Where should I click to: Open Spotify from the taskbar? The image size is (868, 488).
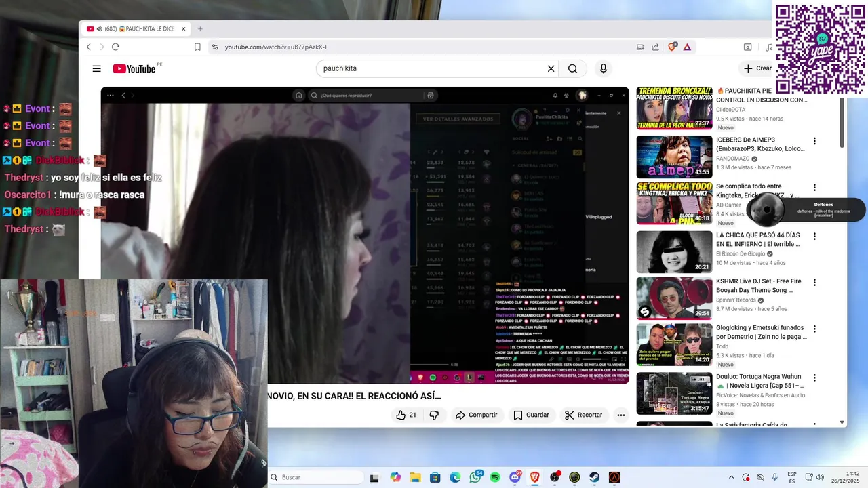click(x=495, y=477)
